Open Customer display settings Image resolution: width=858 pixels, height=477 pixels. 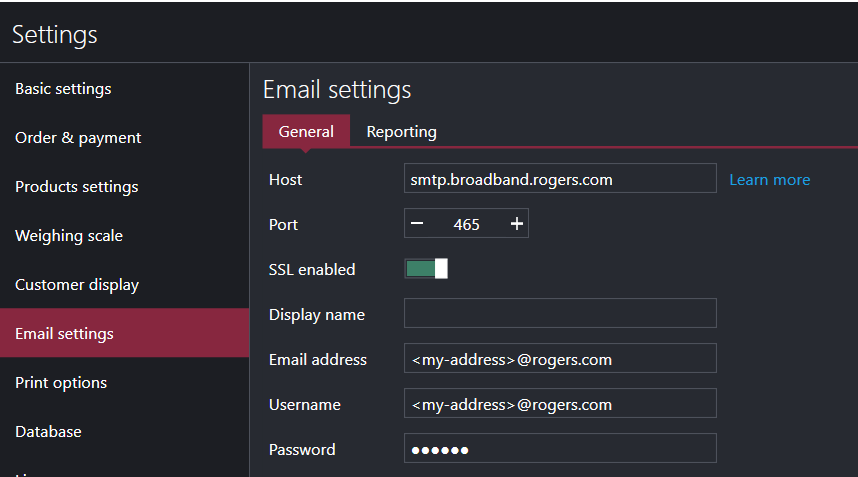coord(77,285)
